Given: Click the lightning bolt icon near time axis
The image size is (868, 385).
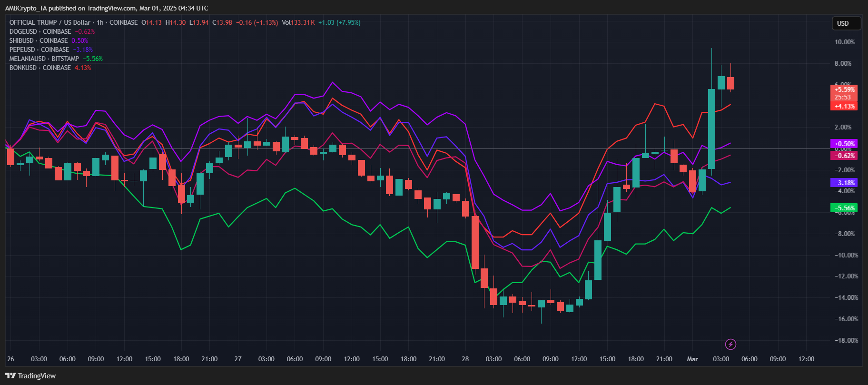Looking at the screenshot, I should pos(730,344).
